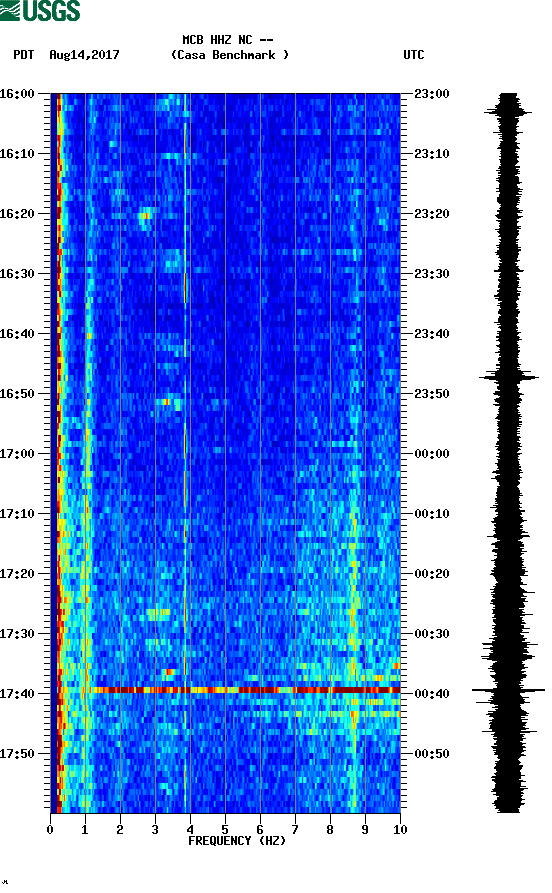
Task: Click the 'FREQUENCY (HZ)' axis title
Action: [237, 841]
